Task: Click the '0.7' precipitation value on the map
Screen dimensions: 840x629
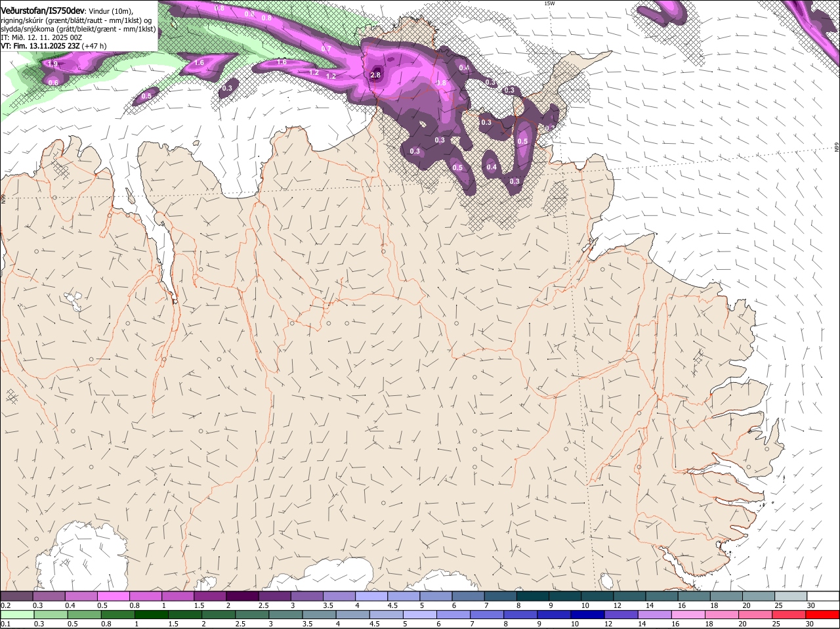Action: coord(326,49)
